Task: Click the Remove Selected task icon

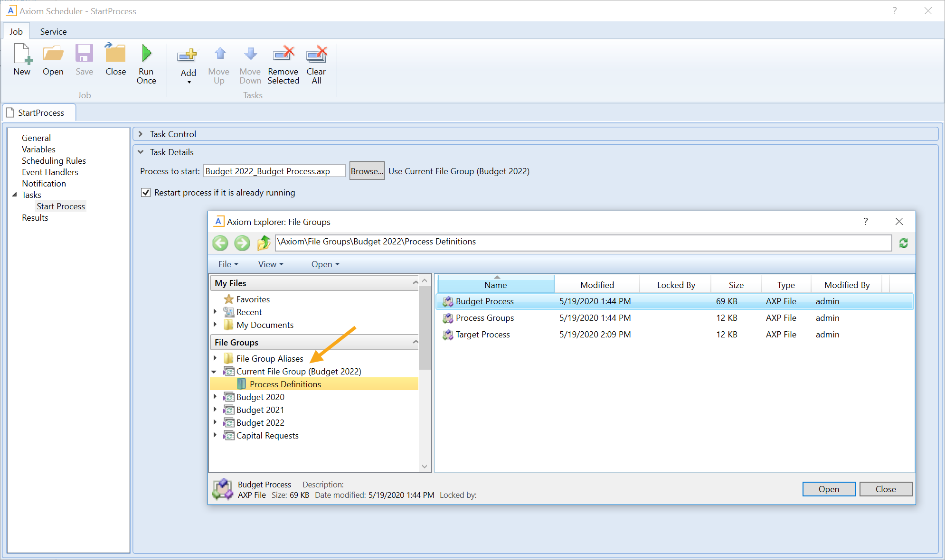Action: pyautogui.click(x=283, y=54)
